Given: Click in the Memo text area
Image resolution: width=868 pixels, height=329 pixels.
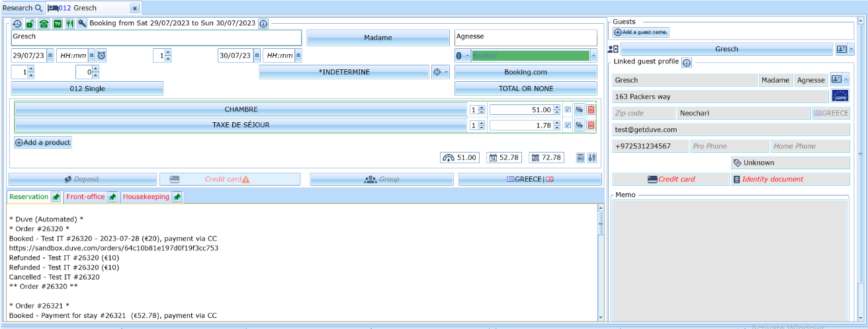Looking at the screenshot, I should (729, 261).
